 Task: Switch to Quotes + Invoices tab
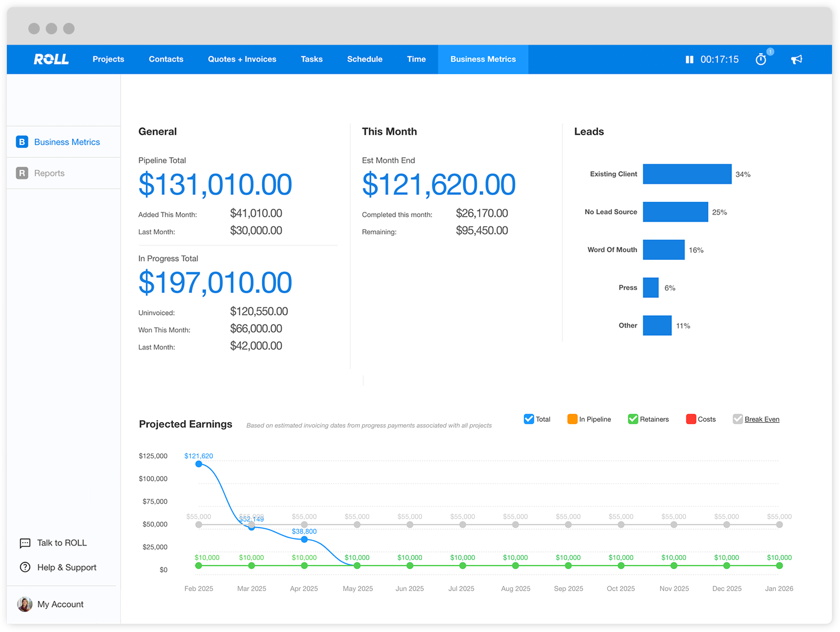click(242, 59)
